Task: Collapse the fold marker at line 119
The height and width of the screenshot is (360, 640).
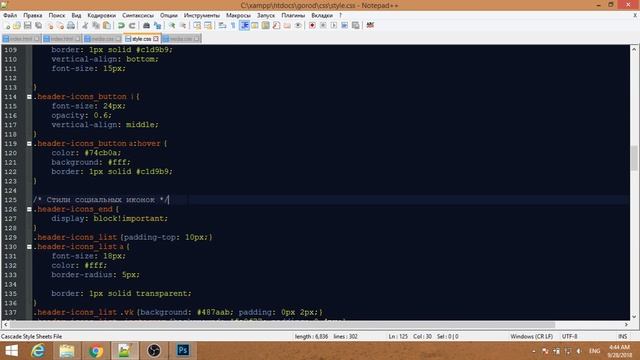Action: point(29,144)
